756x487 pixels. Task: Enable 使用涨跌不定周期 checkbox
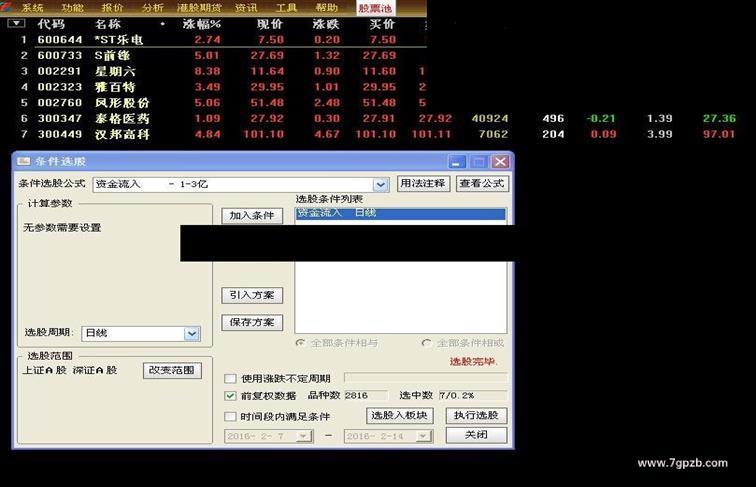230,379
